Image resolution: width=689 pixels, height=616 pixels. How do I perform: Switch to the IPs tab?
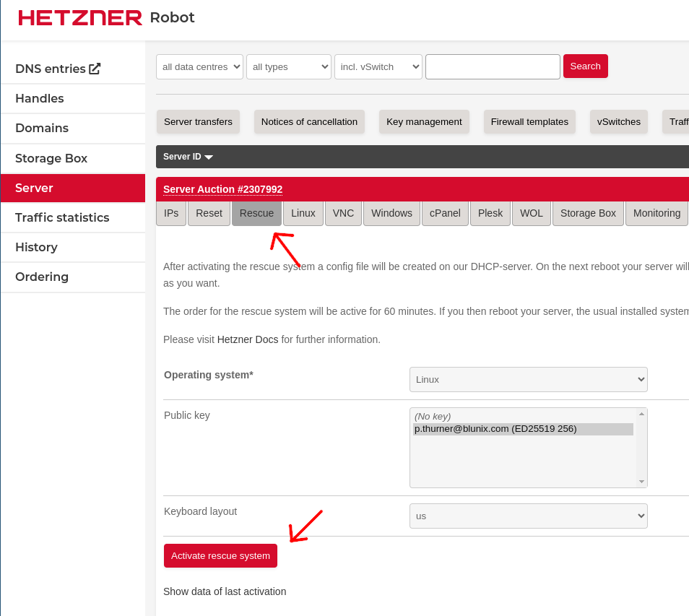click(x=170, y=213)
